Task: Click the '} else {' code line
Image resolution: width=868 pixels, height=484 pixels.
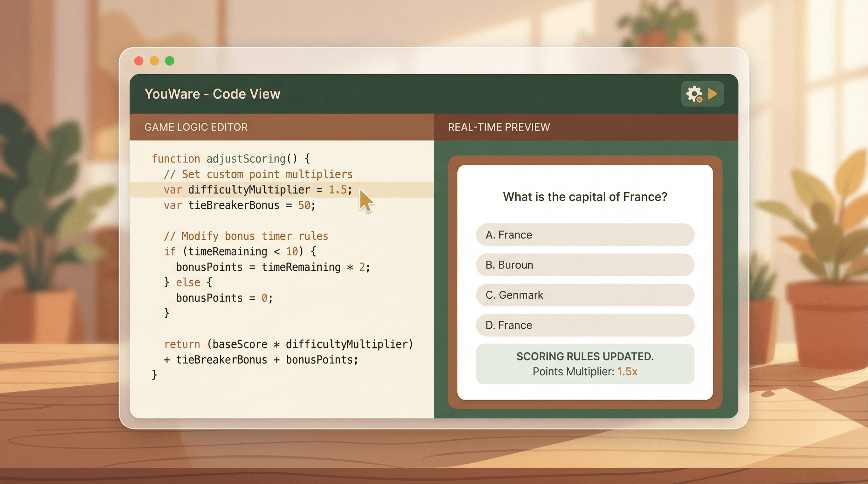Action: click(188, 282)
